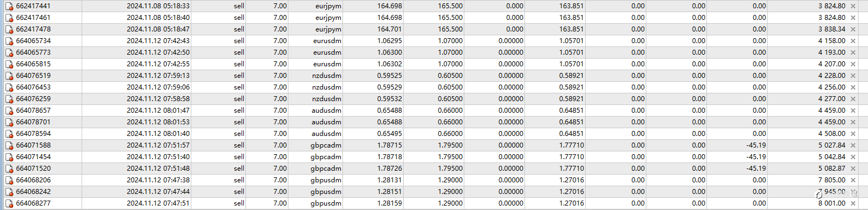This screenshot has height=210, width=868.
Task: Click the order icon for ticket 664068206
Action: (9, 180)
